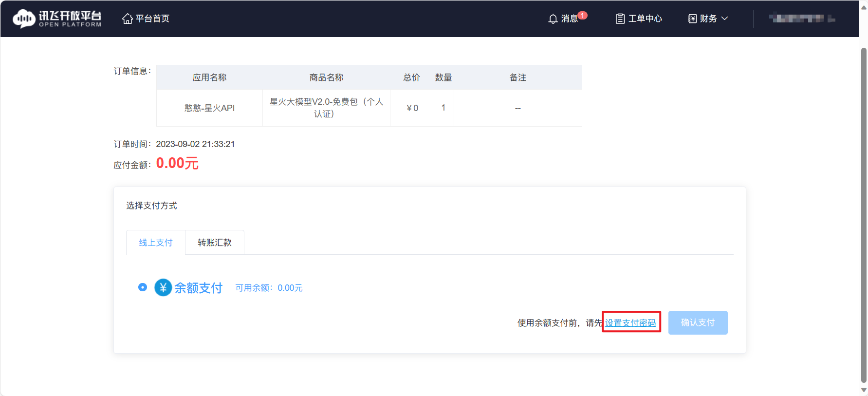The image size is (868, 396).
Task: Switch to the 转账汇款 tab
Action: [x=215, y=243]
